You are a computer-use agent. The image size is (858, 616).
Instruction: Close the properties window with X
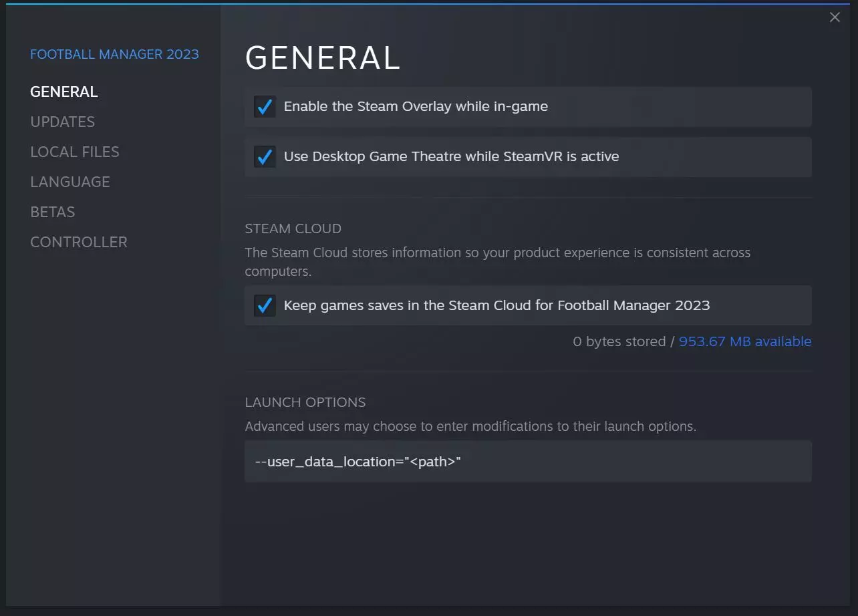[x=835, y=17]
